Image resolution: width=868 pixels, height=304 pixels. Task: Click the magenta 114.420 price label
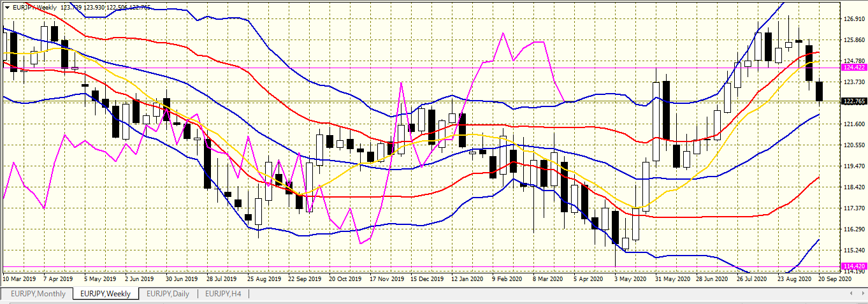[853, 266]
